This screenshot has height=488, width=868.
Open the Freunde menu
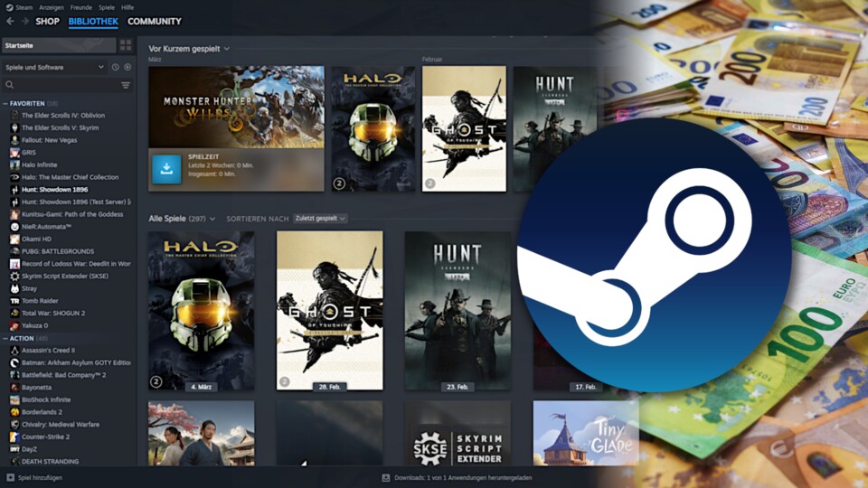tap(80, 7)
